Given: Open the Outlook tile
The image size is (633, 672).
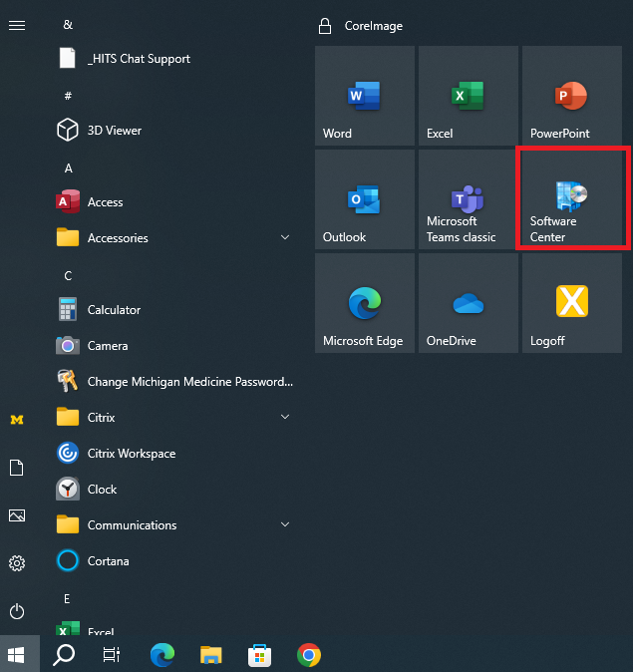Looking at the screenshot, I should [x=364, y=199].
